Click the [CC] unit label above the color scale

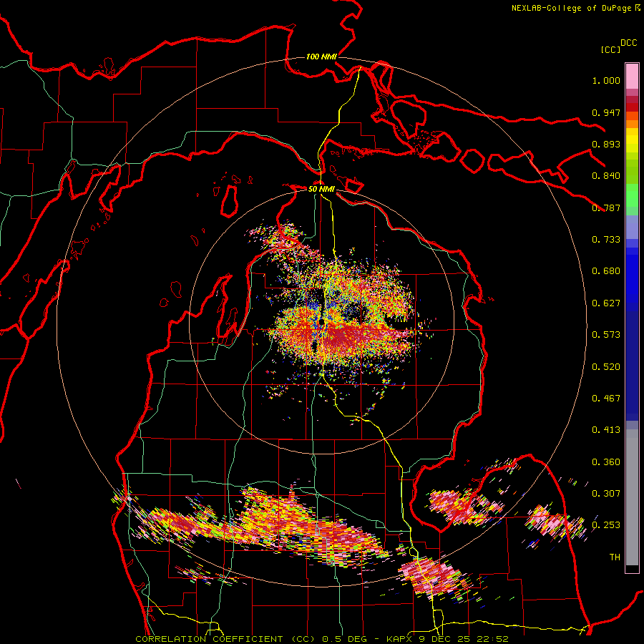[x=610, y=49]
